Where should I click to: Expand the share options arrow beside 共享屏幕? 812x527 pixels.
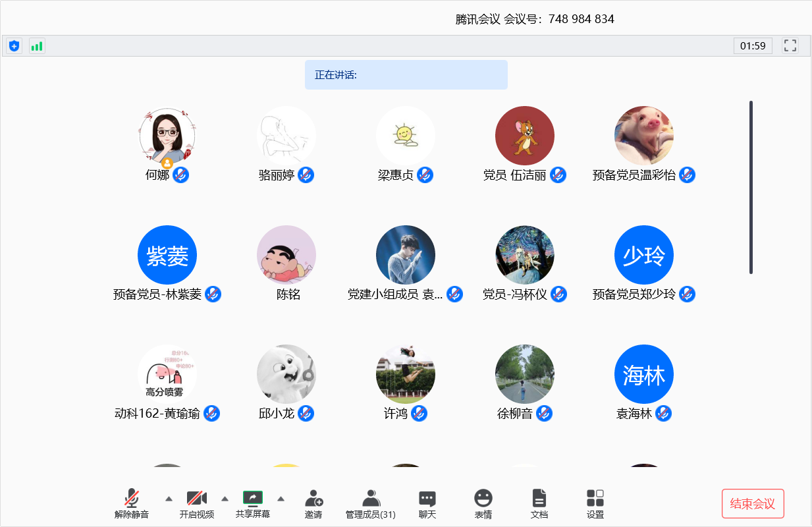coord(281,498)
